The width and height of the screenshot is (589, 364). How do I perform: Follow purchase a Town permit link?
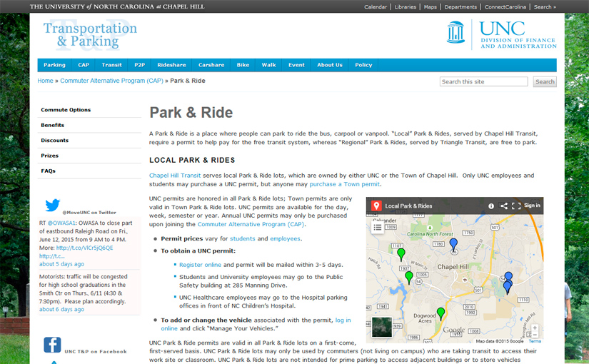click(344, 184)
